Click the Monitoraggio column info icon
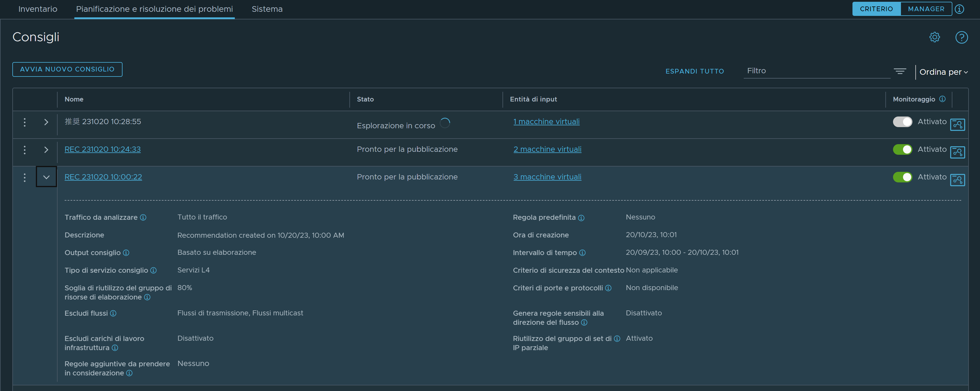The image size is (980, 391). (942, 99)
